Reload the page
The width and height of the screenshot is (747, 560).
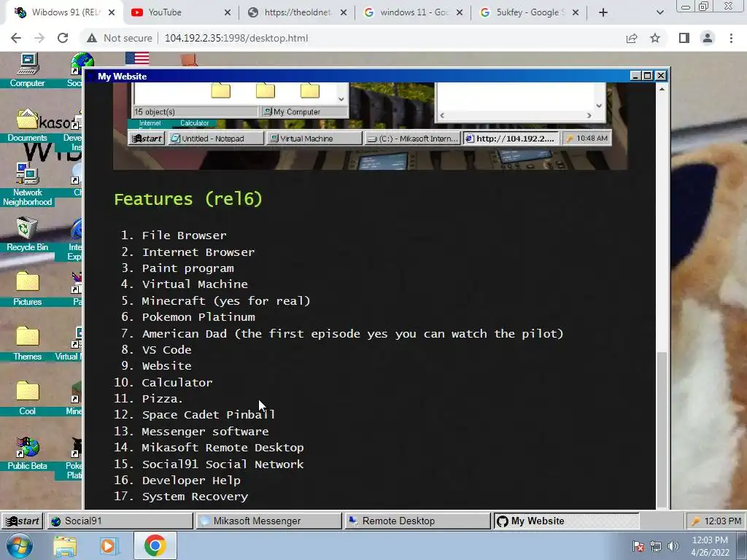point(63,38)
